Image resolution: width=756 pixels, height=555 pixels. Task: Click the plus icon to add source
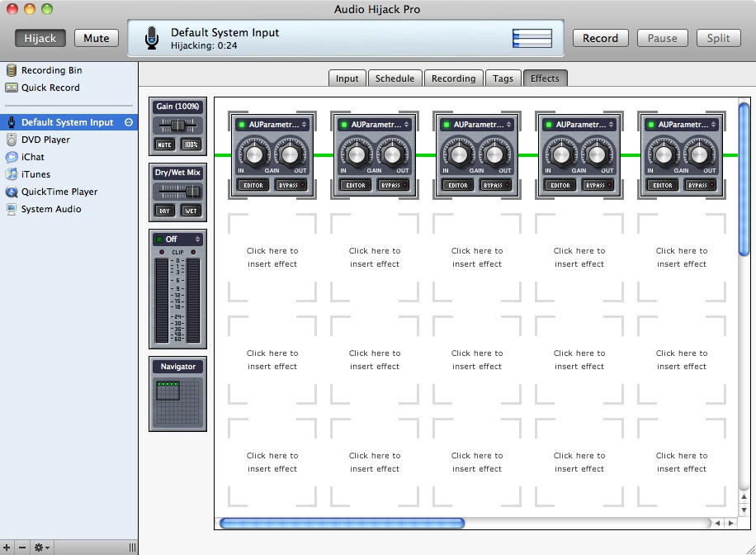[7, 547]
